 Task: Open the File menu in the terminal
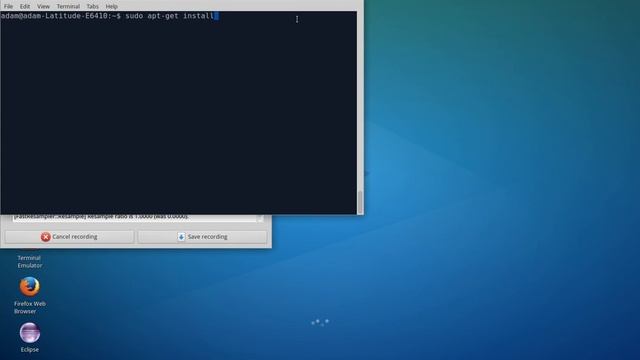pos(8,7)
